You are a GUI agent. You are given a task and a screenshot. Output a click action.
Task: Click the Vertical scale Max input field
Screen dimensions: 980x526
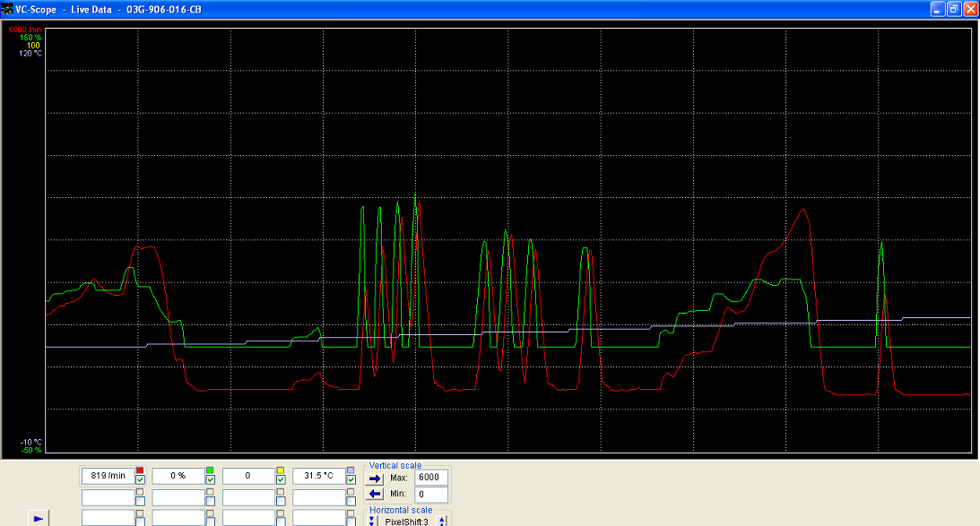pyautogui.click(x=431, y=479)
